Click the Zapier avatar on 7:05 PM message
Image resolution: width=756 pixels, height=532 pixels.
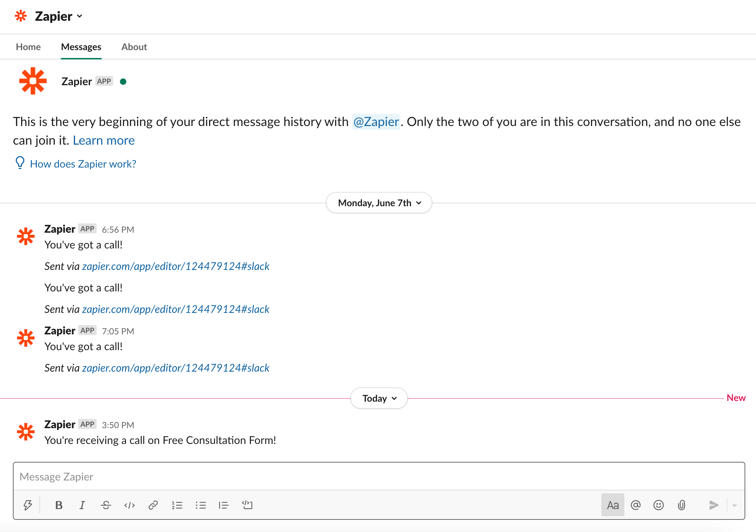click(26, 338)
